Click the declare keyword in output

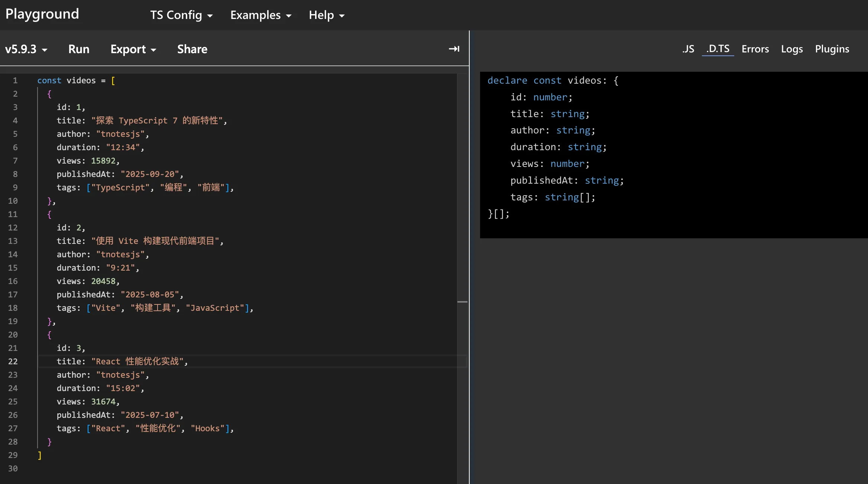point(507,80)
